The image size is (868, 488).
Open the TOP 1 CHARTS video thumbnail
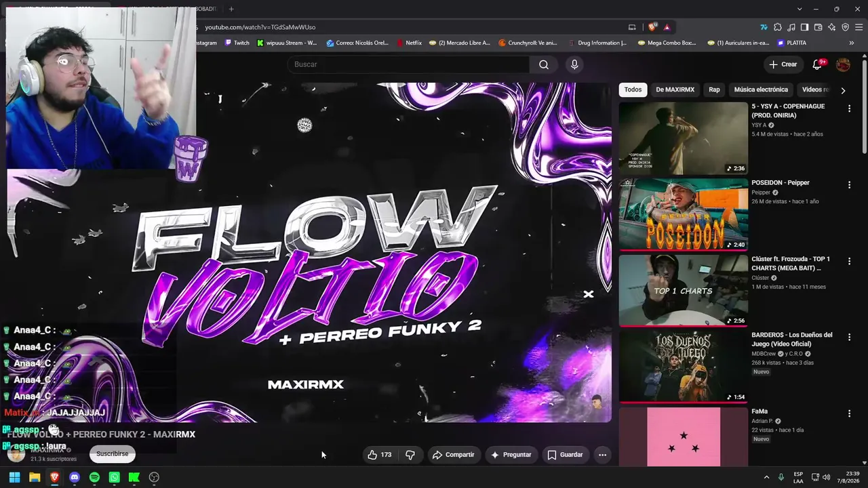point(683,291)
